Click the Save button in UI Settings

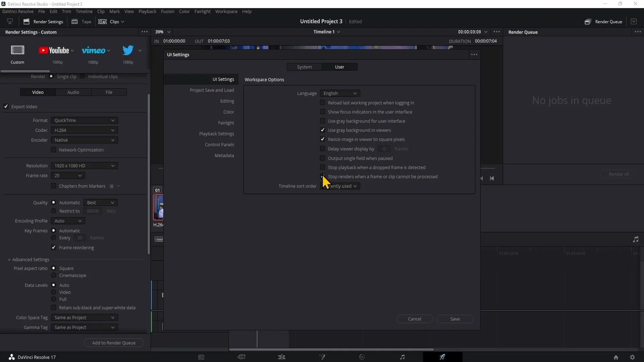pos(455,319)
